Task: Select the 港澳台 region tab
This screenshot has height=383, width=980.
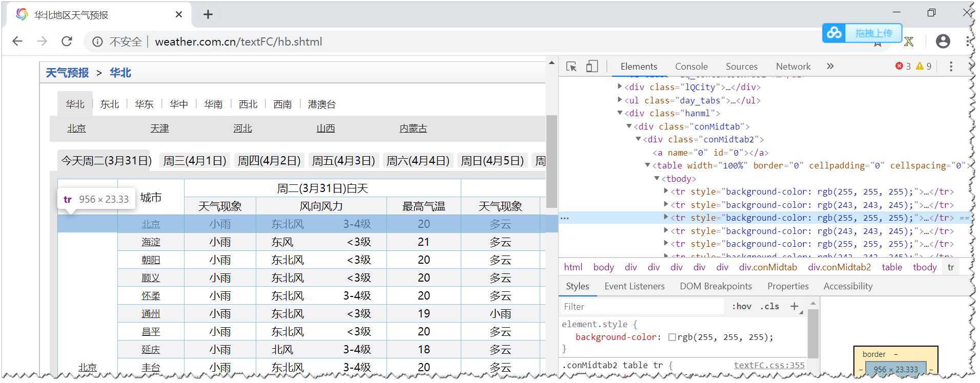Action: click(x=321, y=104)
